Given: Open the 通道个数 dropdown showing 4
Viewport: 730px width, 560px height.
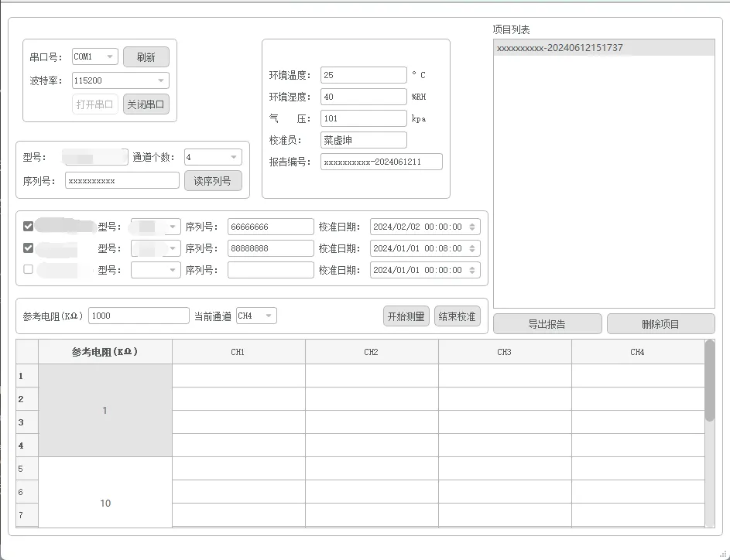Looking at the screenshot, I should (x=213, y=157).
